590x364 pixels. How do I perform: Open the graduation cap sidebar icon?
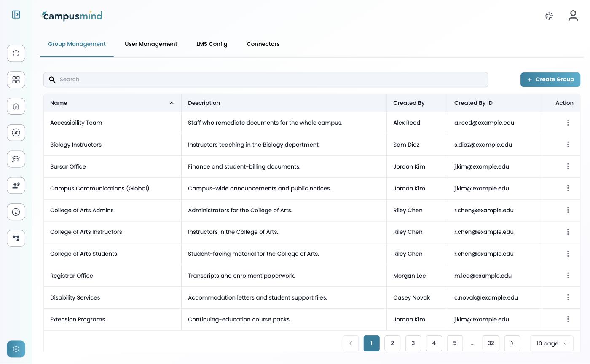[16, 159]
